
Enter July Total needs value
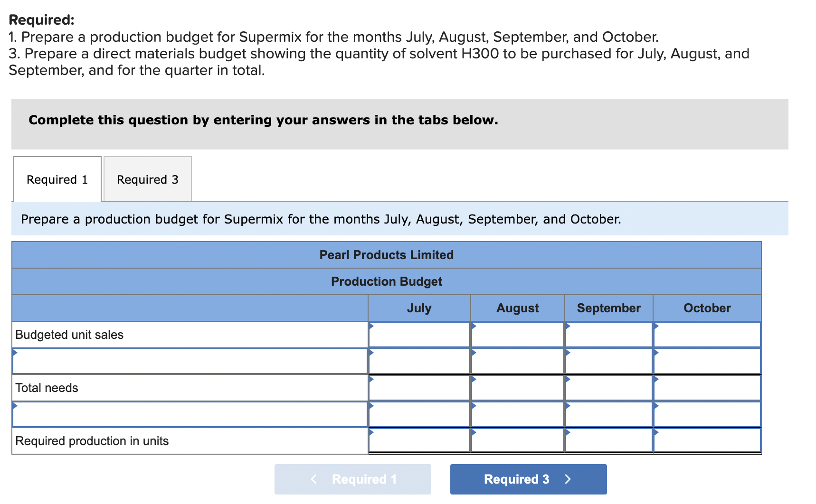pyautogui.click(x=418, y=388)
